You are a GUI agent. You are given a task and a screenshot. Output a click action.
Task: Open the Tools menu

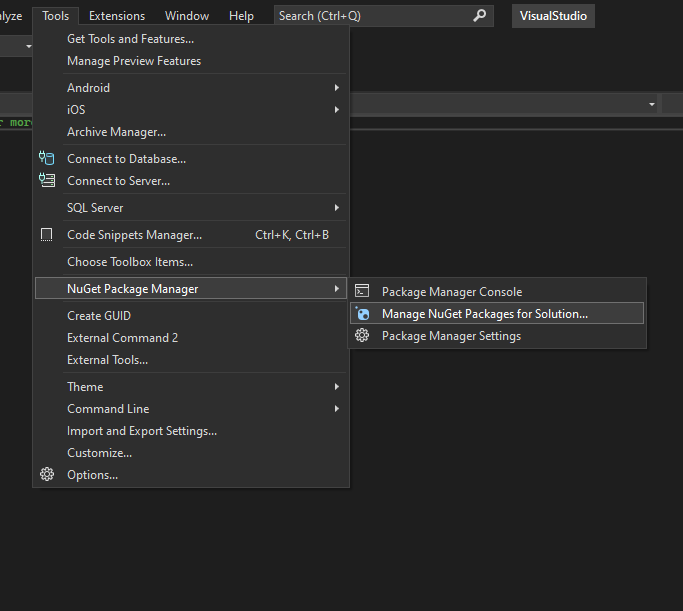click(x=55, y=16)
